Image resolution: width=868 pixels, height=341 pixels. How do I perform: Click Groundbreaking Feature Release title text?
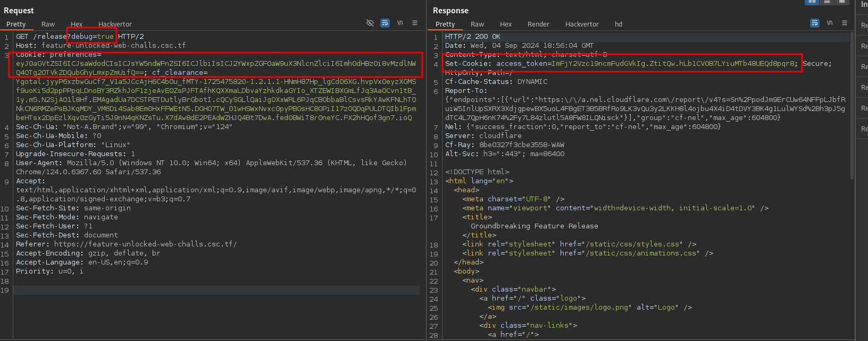[535, 226]
